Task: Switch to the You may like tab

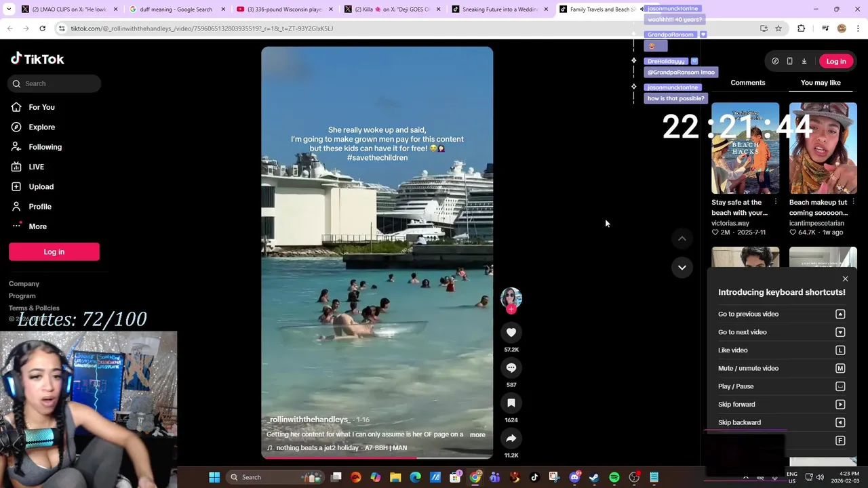Action: pos(821,83)
